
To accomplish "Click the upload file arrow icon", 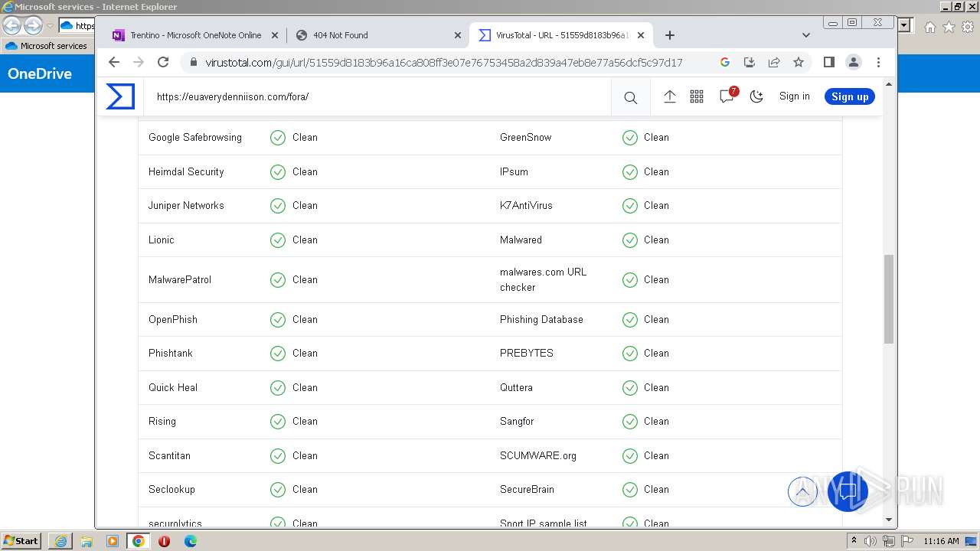I will coord(669,96).
